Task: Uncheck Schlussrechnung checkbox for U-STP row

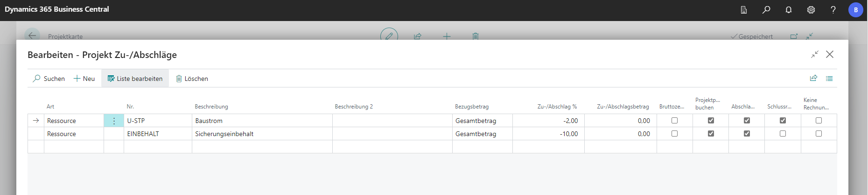Action: [x=783, y=121]
